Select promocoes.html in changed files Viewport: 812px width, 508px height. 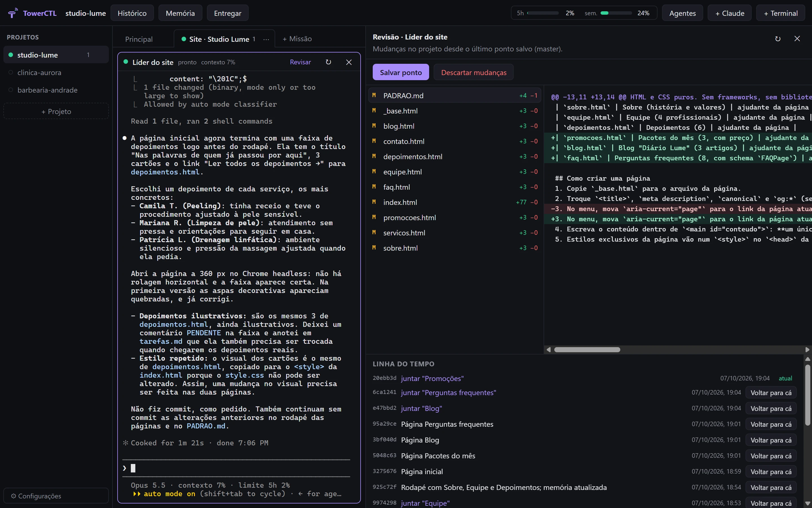click(x=455, y=217)
